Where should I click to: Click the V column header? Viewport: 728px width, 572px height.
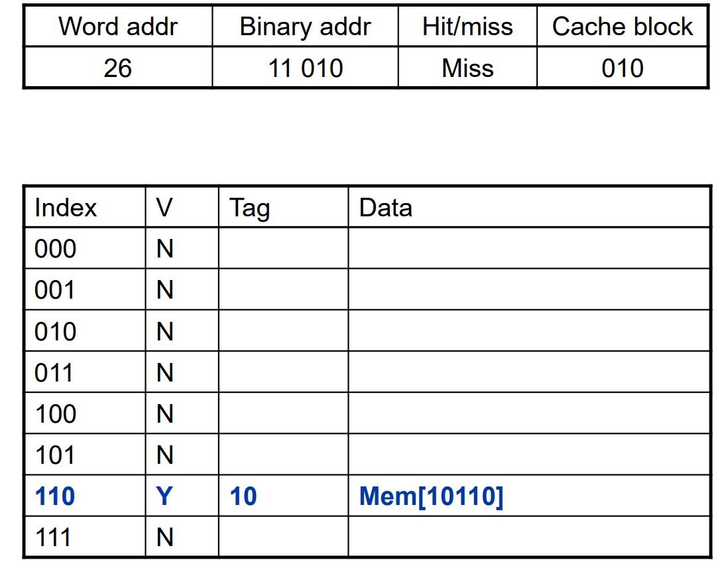point(164,208)
